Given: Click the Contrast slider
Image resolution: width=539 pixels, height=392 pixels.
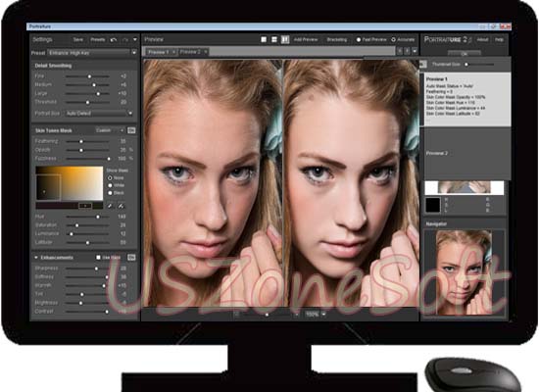Looking at the screenshot, I should pyautogui.click(x=87, y=312).
